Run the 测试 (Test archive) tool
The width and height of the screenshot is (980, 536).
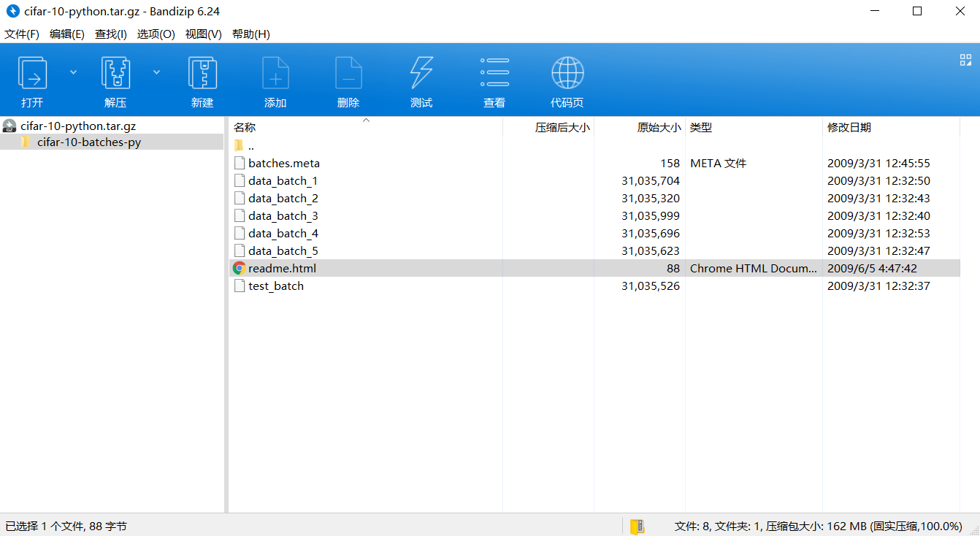point(421,80)
